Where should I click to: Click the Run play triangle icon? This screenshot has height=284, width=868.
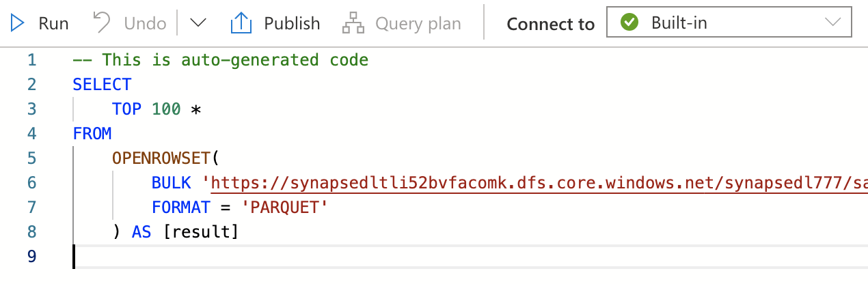[x=18, y=23]
